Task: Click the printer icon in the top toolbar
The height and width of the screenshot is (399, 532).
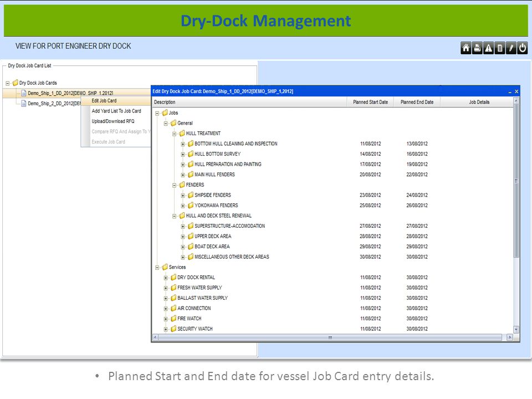Action: [477, 48]
